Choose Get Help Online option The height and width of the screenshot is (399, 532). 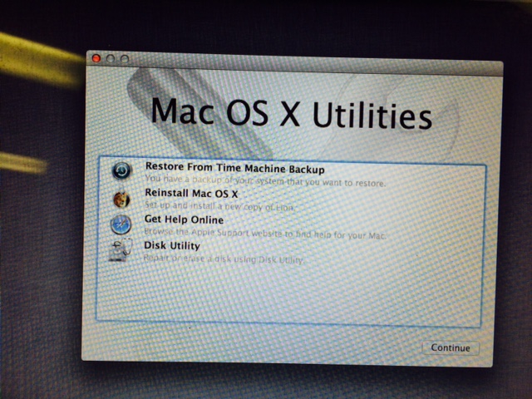[184, 219]
